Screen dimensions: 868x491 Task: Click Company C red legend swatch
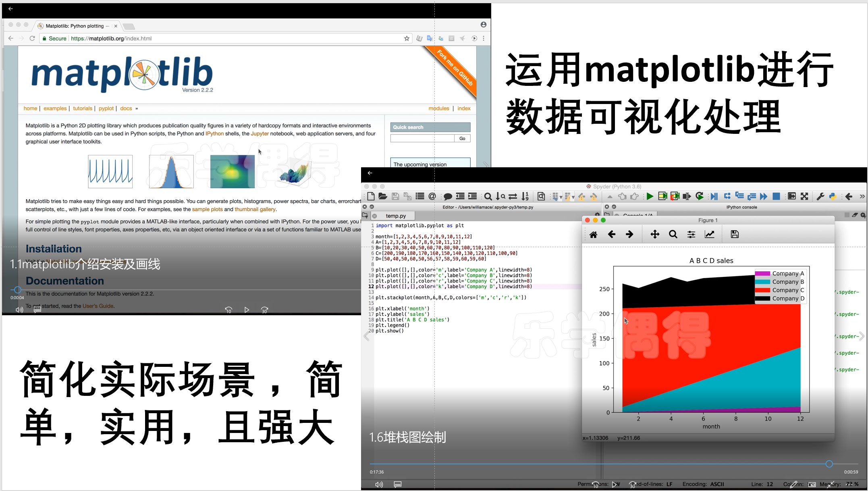(x=762, y=290)
